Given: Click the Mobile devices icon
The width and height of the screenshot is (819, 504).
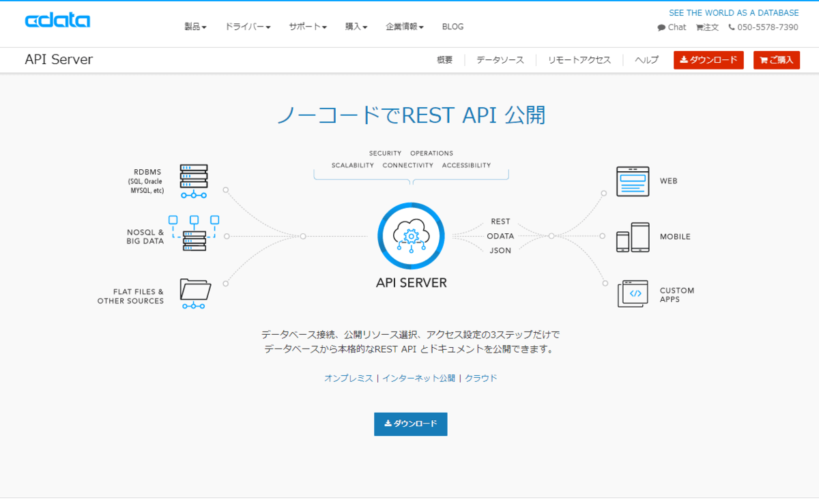Looking at the screenshot, I should click(633, 237).
